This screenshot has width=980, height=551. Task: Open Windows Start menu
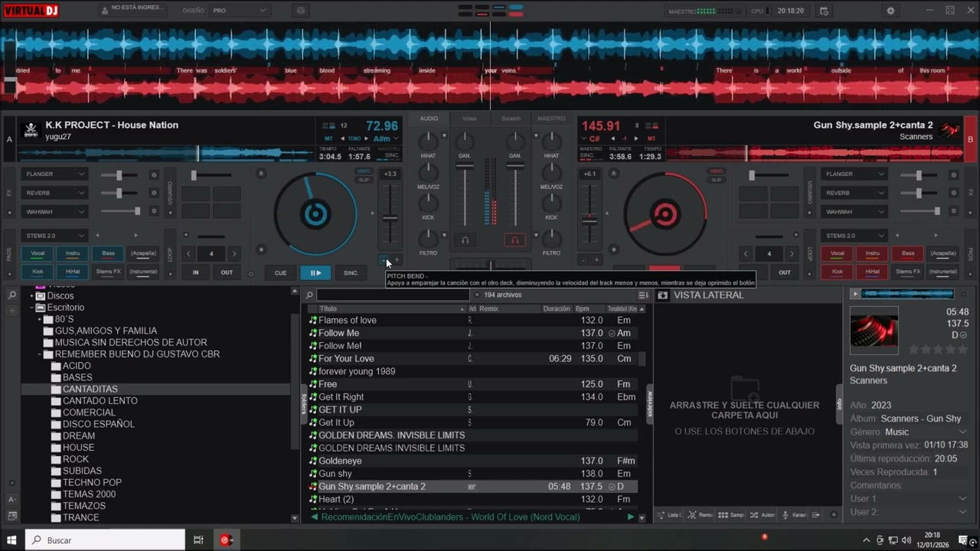(11, 540)
